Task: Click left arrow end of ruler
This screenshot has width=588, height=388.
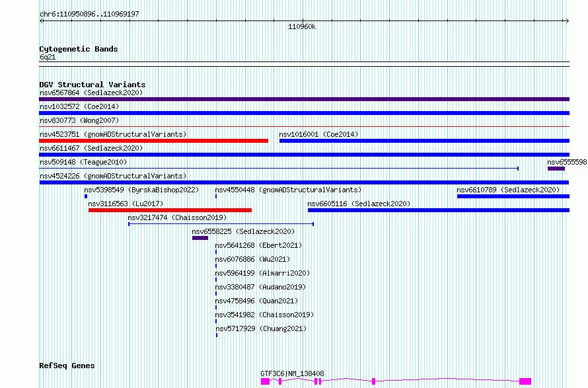Action: click(41, 21)
